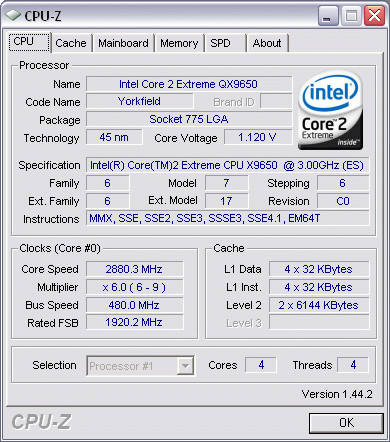Click the Cores count value
Viewport: 390px width, 442px height.
[x=261, y=365]
